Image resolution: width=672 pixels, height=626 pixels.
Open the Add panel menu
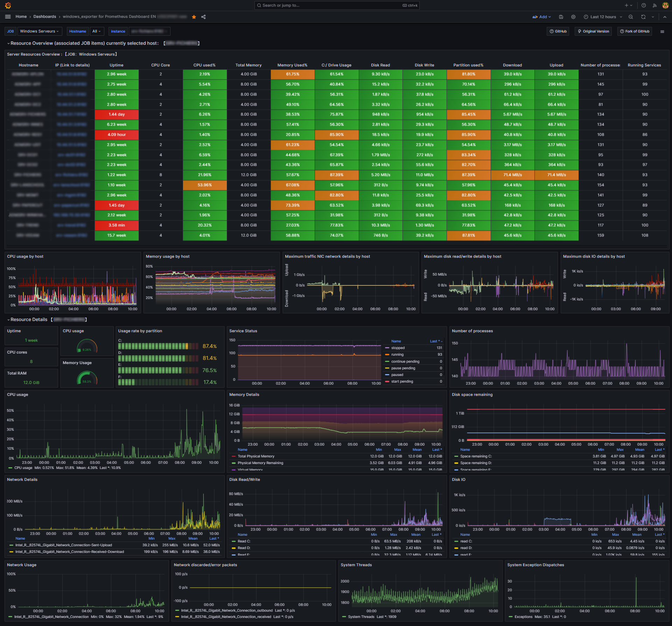[x=542, y=17]
